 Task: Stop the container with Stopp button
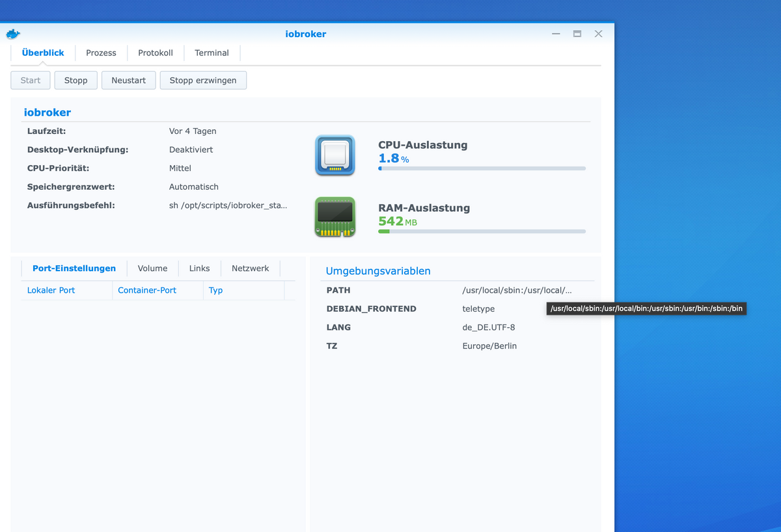coord(76,81)
